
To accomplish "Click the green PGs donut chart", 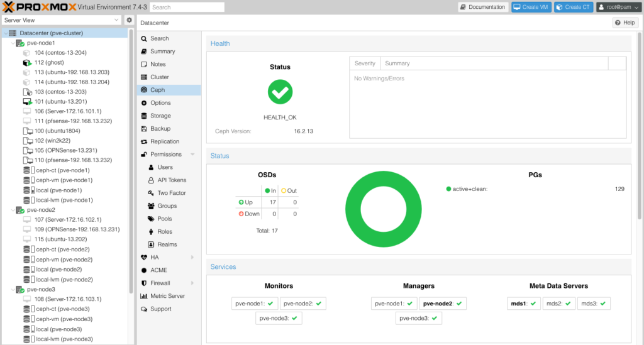I will coord(383,209).
